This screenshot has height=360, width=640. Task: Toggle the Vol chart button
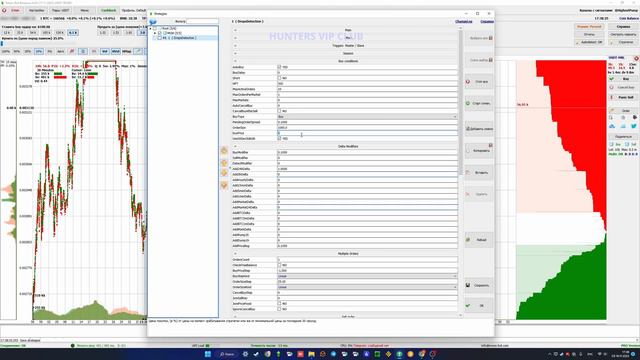point(104,51)
